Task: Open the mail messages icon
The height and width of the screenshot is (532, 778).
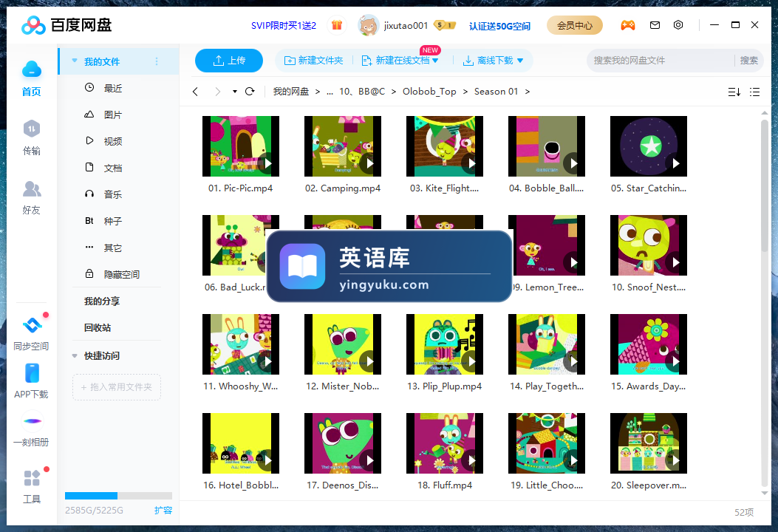Action: (x=655, y=25)
